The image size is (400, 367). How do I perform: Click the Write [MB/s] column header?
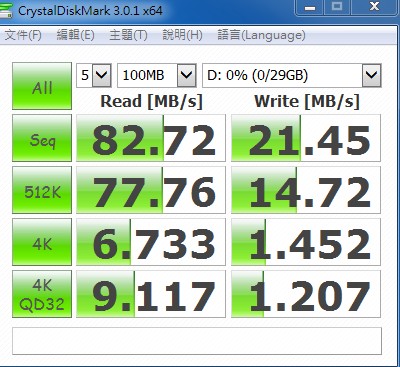[x=307, y=101]
